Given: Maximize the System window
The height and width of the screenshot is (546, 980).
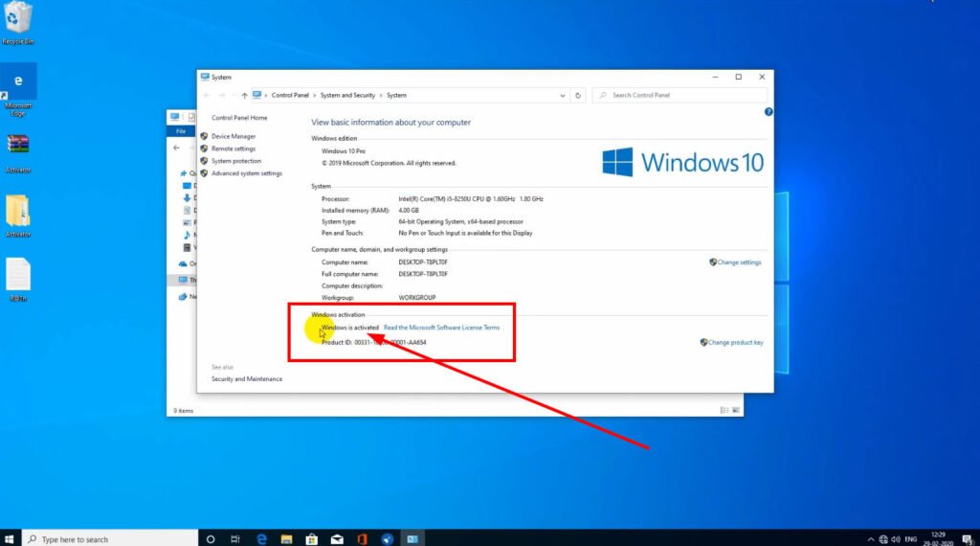Looking at the screenshot, I should (x=738, y=77).
